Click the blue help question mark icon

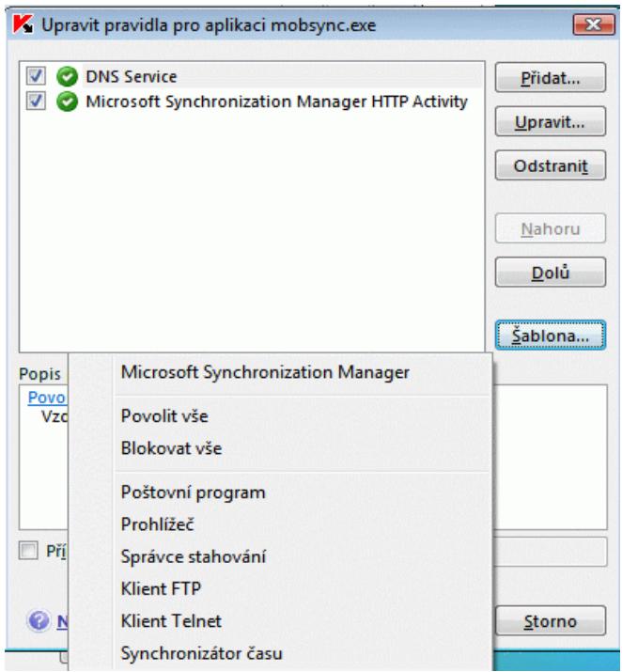click(39, 620)
